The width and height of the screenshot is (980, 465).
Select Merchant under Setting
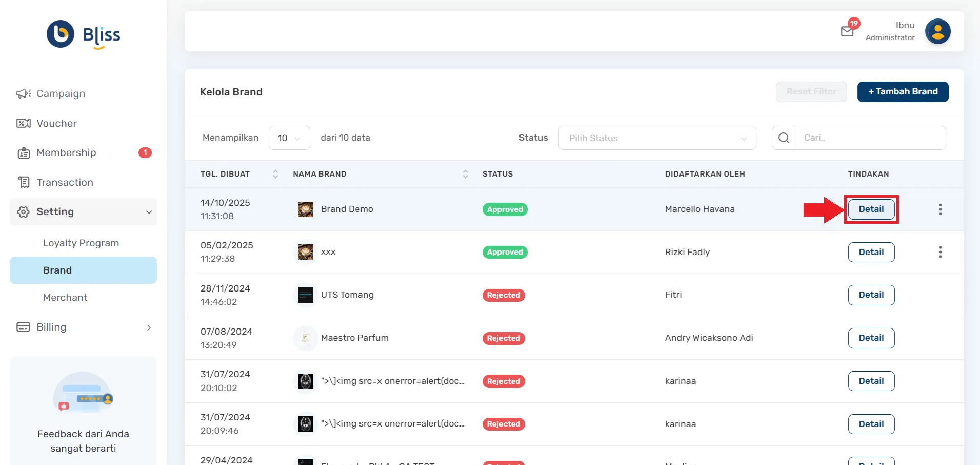65,298
